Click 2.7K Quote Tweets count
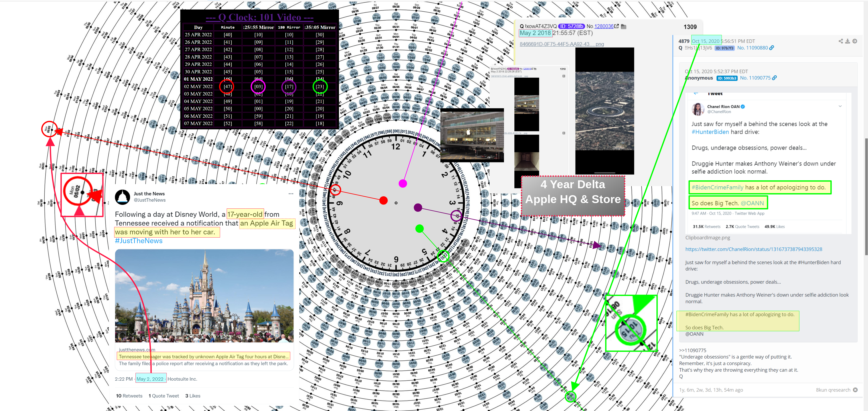Screen dimensions: 868x411 (742, 226)
